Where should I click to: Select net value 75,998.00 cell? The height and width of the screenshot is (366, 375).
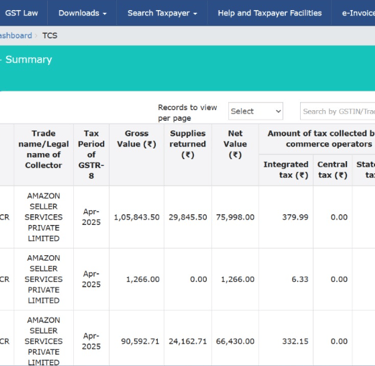[235, 217]
